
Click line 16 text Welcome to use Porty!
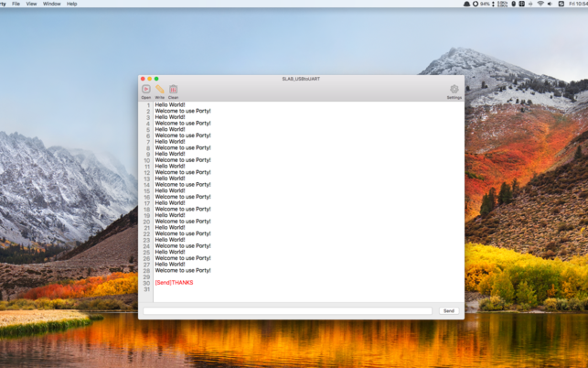click(183, 197)
